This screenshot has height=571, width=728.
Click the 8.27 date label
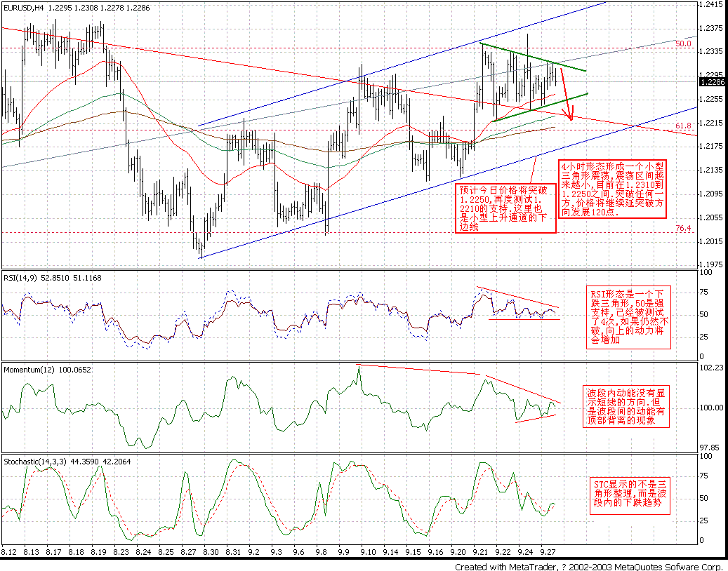pos(188,551)
